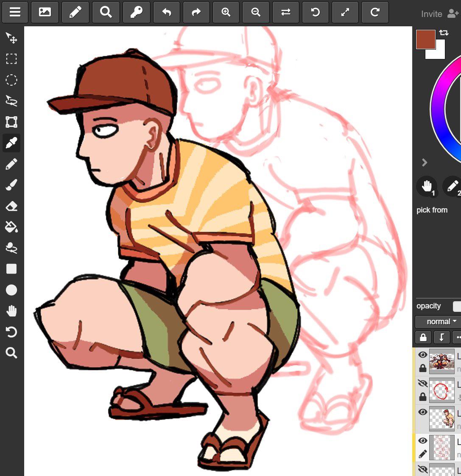Select the Rectangle selection tool

tap(11, 59)
